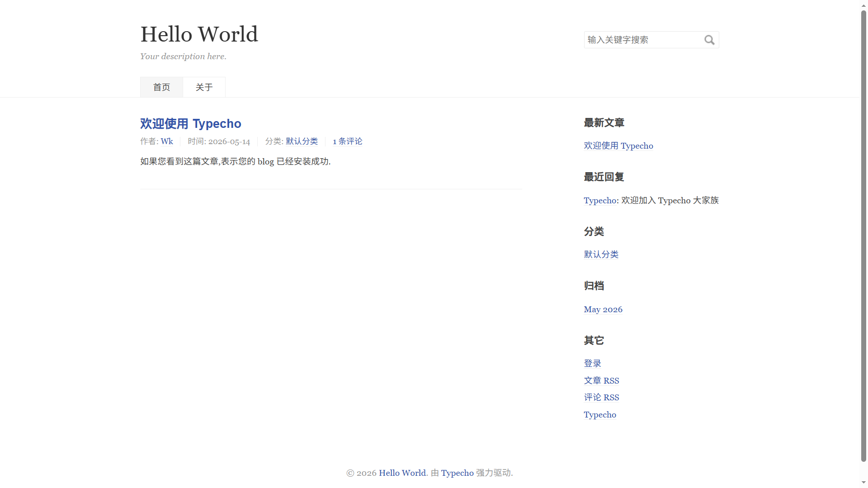Open the 登录 login link

[x=592, y=364]
